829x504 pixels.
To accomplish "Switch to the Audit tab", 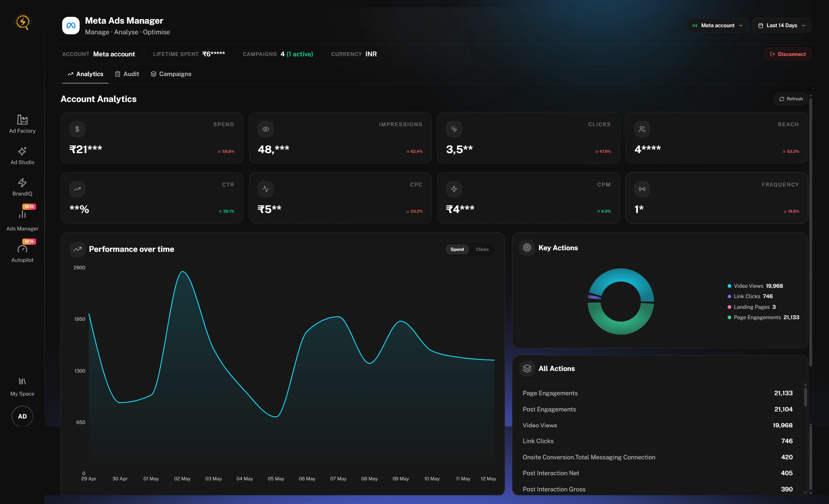I will click(127, 74).
